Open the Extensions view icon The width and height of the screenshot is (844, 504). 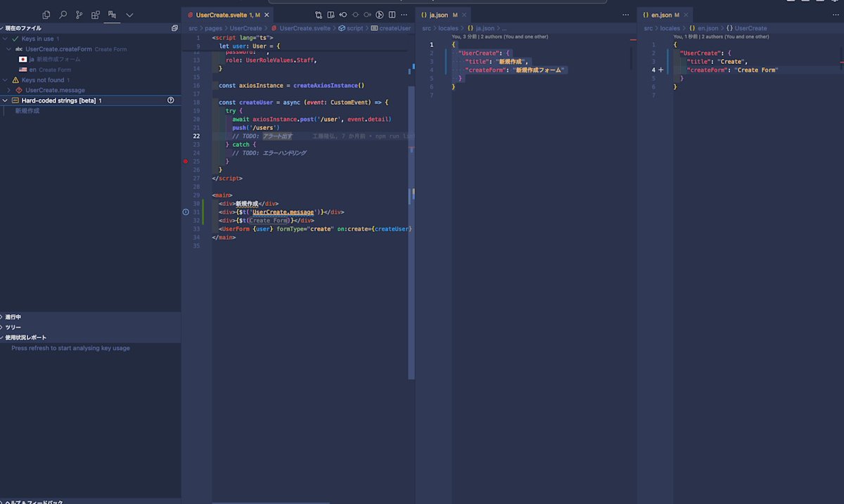click(x=95, y=14)
